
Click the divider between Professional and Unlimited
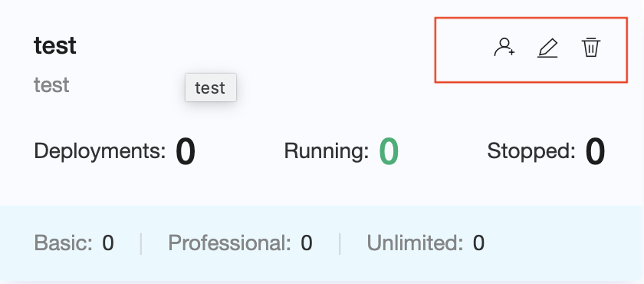point(340,243)
